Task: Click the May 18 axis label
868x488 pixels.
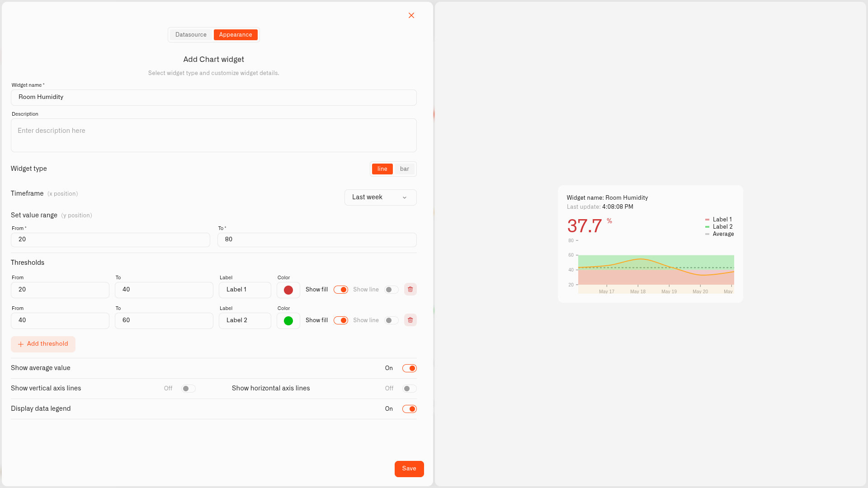Action: (x=638, y=292)
